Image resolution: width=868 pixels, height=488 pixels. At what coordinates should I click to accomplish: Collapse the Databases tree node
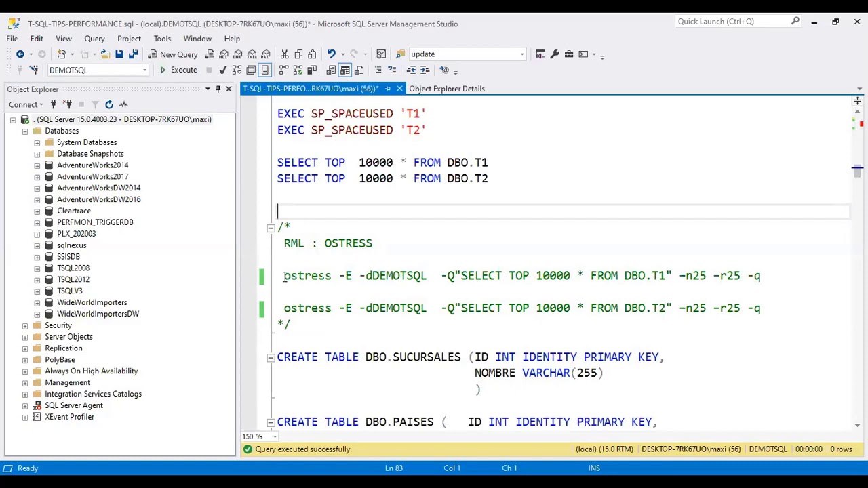[25, 131]
